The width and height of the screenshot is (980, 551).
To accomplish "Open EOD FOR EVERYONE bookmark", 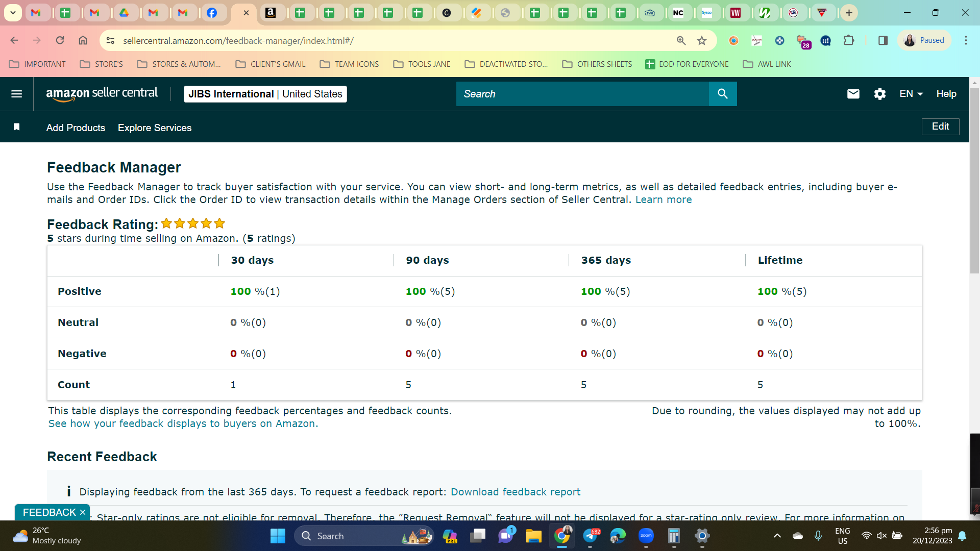I will (687, 64).
